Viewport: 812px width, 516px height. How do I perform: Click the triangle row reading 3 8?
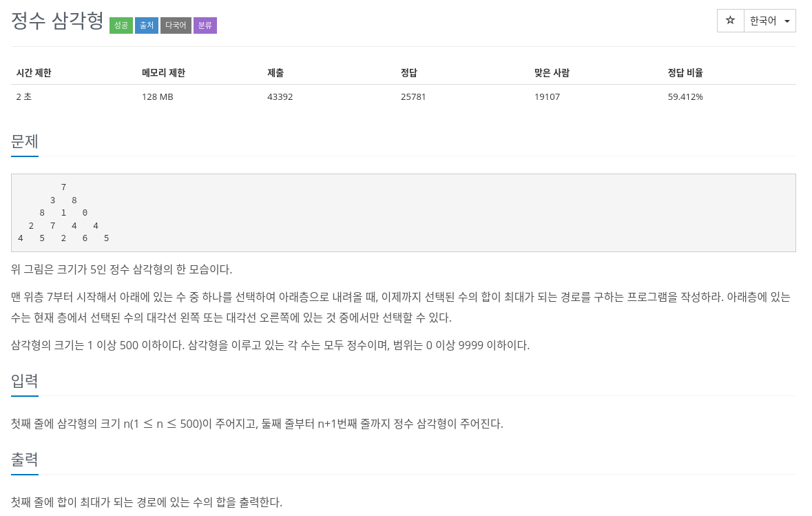[63, 200]
